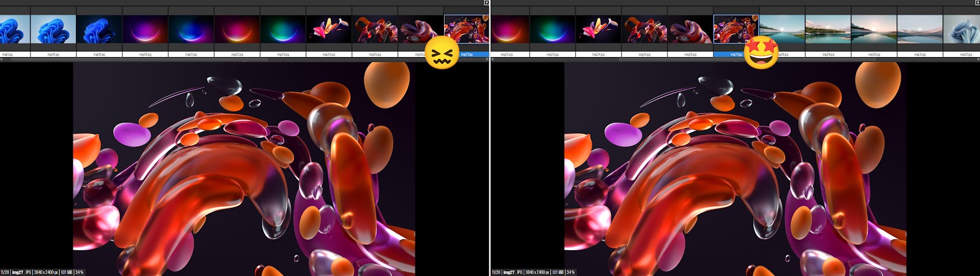Click img20.jpg filename label in left filmstrip
Screen dimensions: 980x276
point(145,55)
